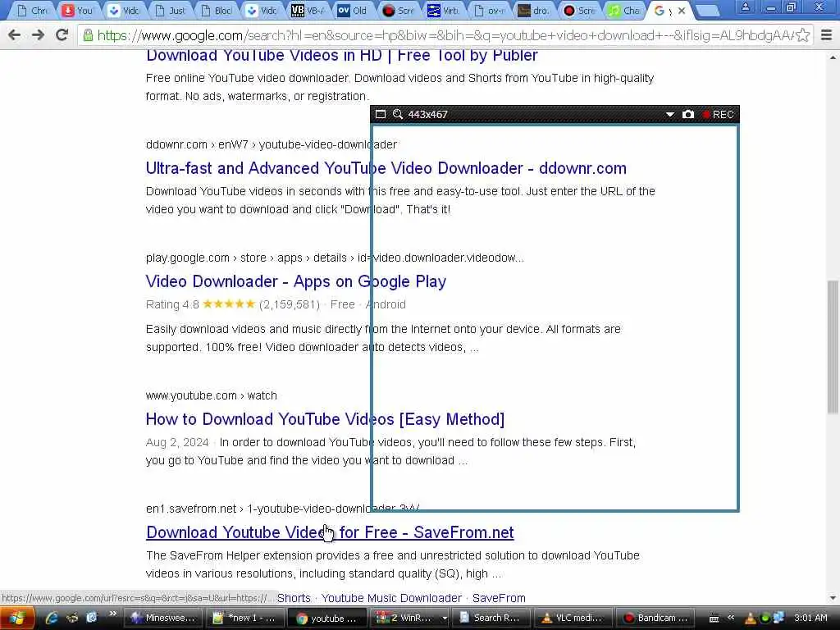Viewport: 840px width, 630px height.
Task: Open the ddownr.com 'Ultra-fast and Advanced' result
Action: click(386, 168)
